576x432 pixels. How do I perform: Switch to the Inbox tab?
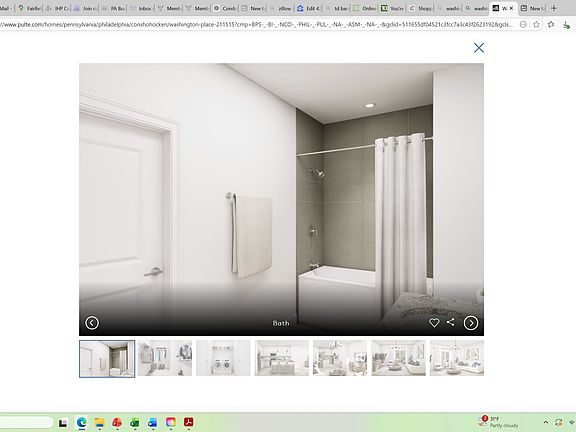click(141, 8)
